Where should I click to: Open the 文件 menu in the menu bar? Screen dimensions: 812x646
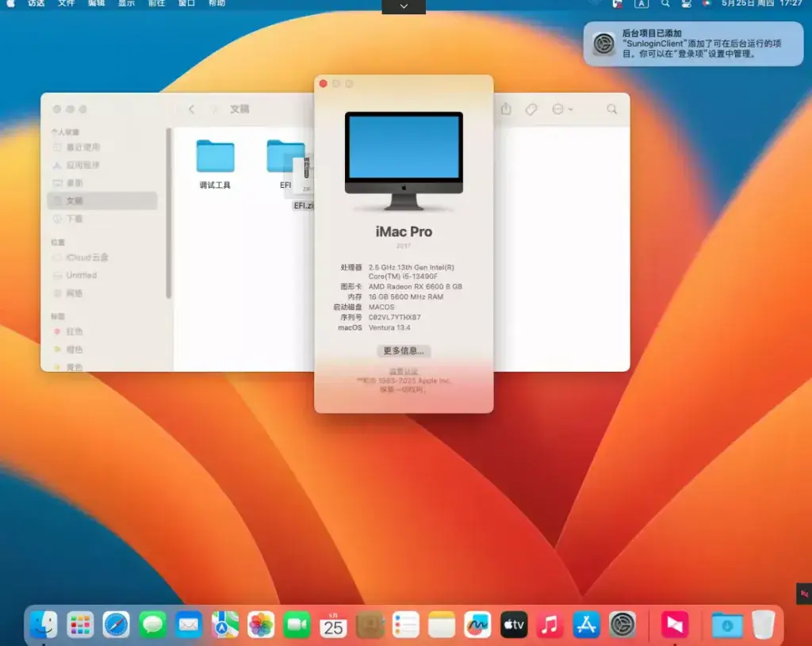(x=67, y=3)
